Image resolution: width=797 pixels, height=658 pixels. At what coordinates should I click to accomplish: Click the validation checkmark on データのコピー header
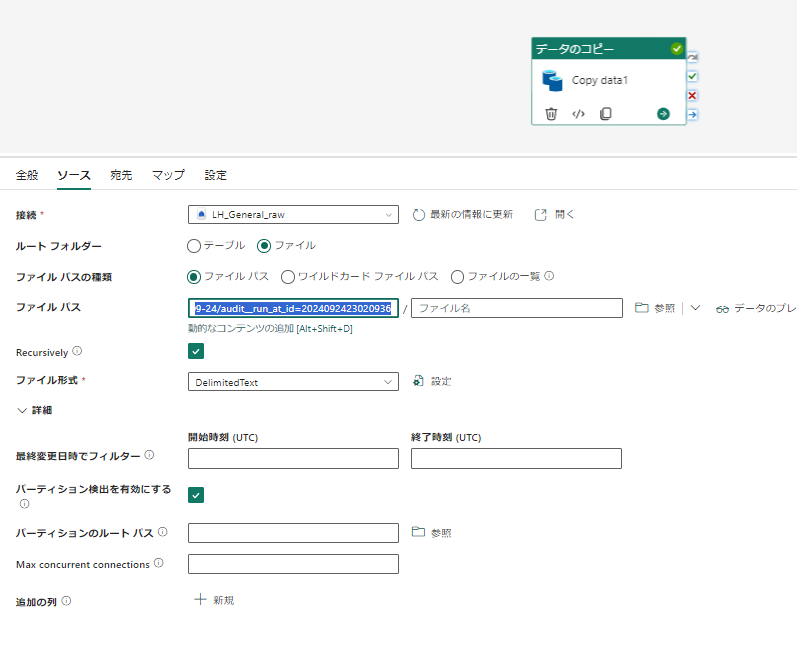click(x=677, y=49)
